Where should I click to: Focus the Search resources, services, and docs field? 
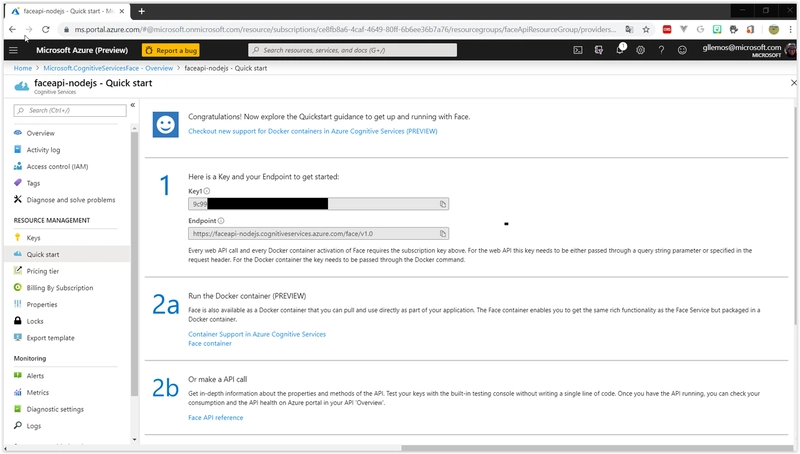pos(353,50)
